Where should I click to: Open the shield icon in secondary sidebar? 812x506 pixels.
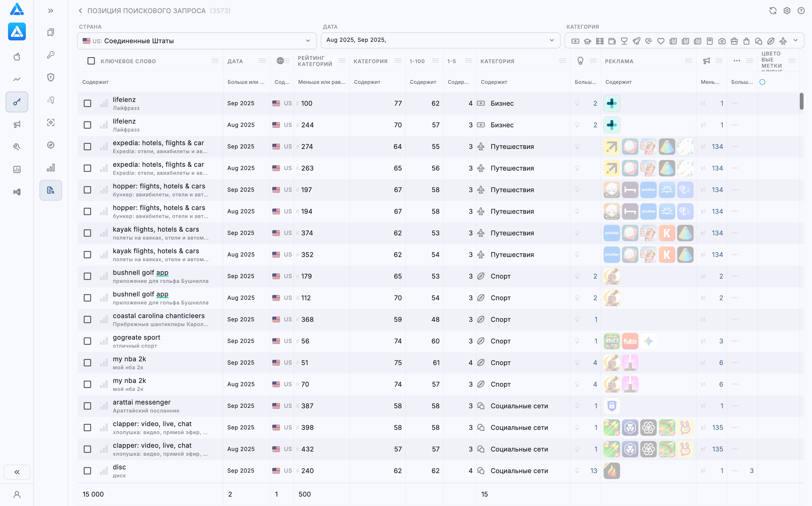pos(51,77)
